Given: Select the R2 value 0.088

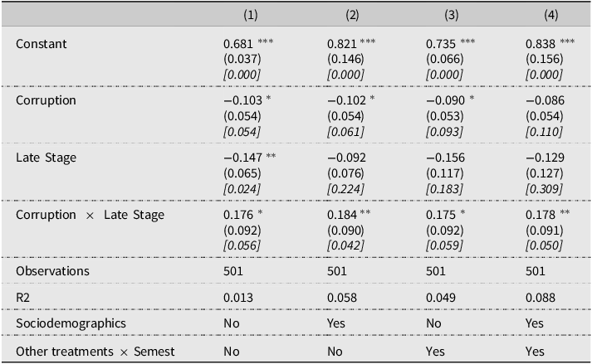Looking at the screenshot, I should (x=541, y=298).
